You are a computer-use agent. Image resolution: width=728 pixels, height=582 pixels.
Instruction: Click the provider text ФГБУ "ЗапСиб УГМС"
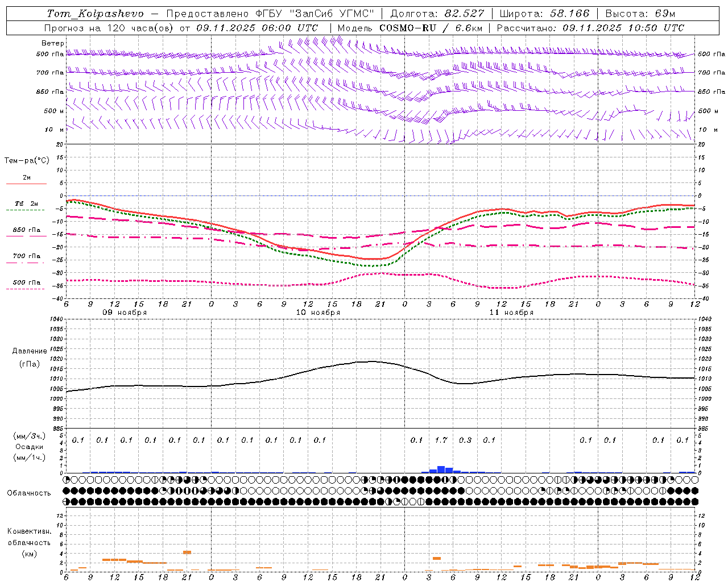click(x=315, y=14)
